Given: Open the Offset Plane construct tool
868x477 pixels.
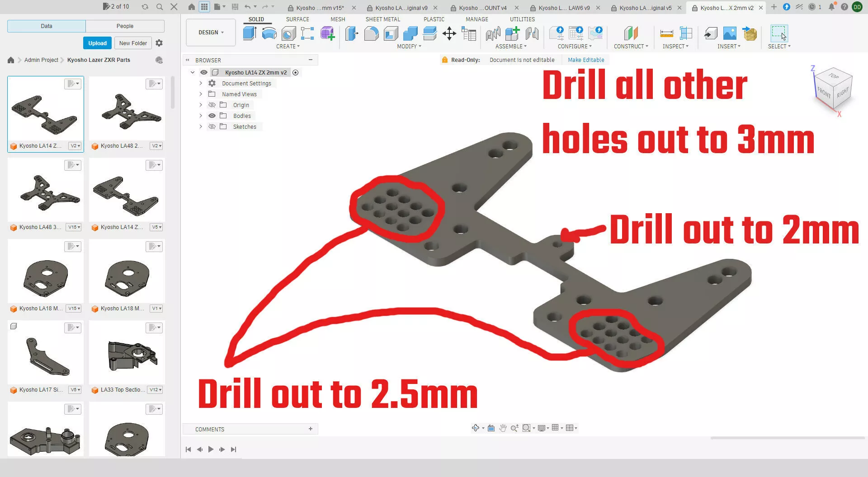Looking at the screenshot, I should click(631, 33).
